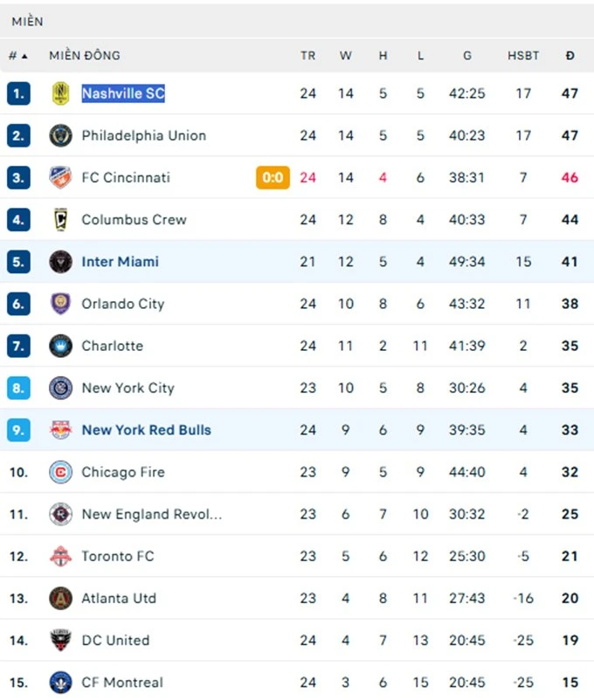The image size is (594, 700).
Task: Click the FC Cincinnati club crest
Action: (x=60, y=177)
